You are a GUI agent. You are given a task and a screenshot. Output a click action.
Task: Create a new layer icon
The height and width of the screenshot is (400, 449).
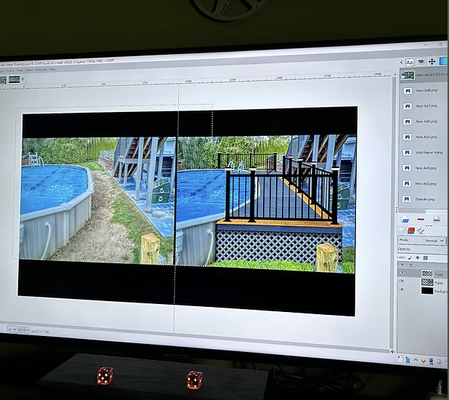(400, 359)
